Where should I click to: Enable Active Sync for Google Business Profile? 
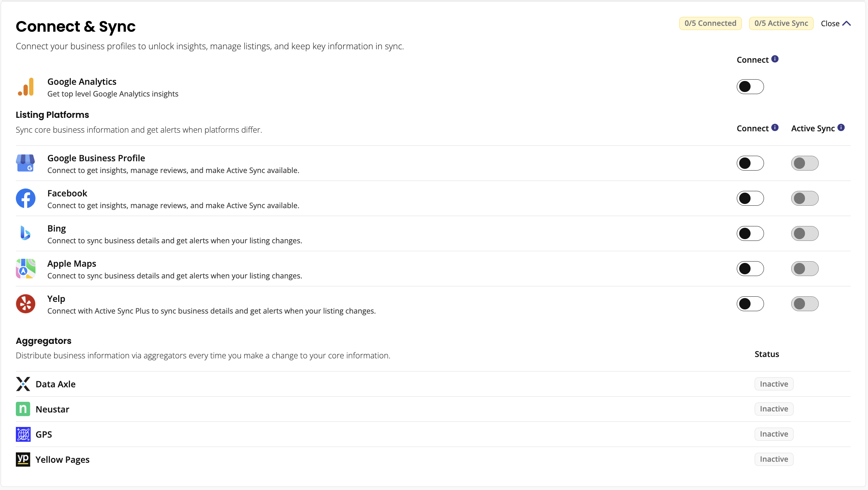(805, 163)
